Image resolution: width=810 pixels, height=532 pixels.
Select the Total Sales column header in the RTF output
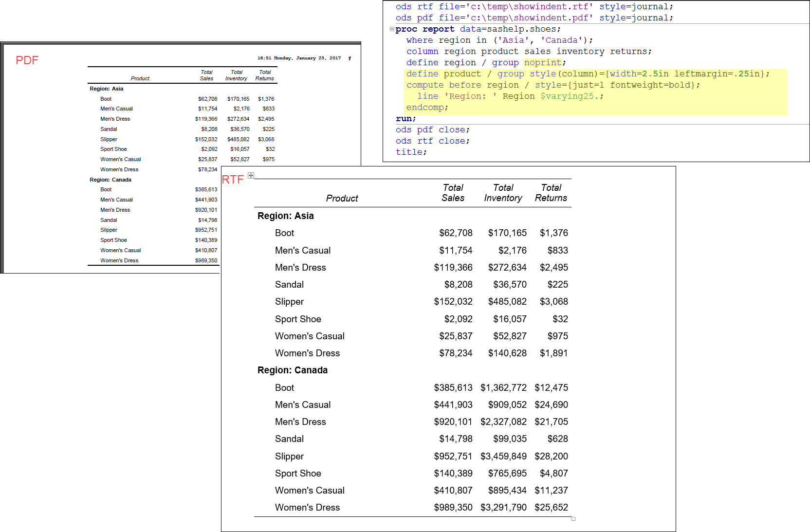pyautogui.click(x=453, y=193)
